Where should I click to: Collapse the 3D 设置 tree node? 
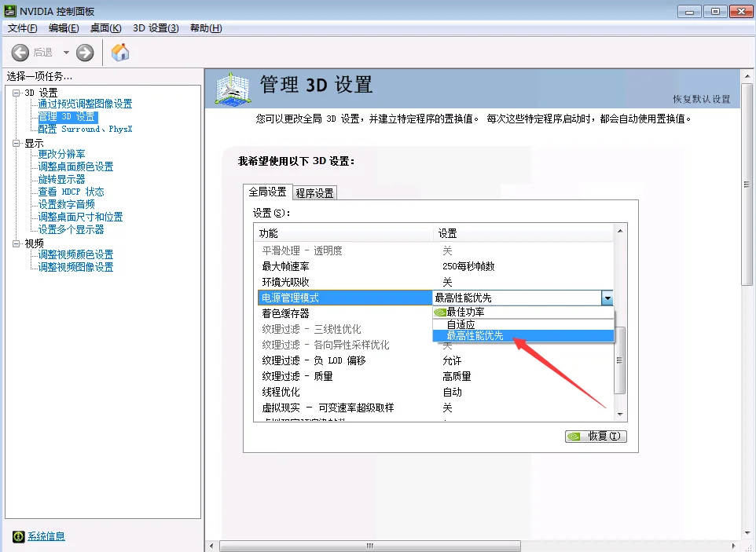[x=17, y=93]
